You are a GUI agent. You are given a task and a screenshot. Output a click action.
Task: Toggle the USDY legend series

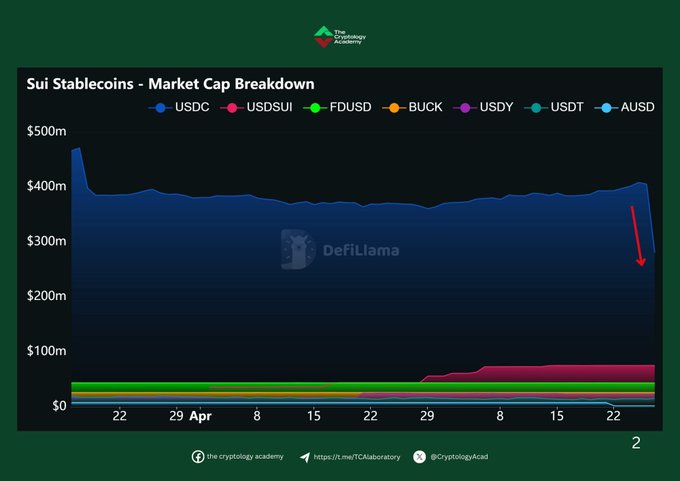click(x=483, y=107)
